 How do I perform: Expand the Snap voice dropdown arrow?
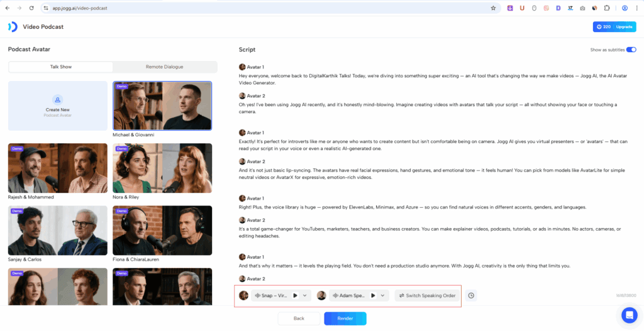[x=305, y=295]
